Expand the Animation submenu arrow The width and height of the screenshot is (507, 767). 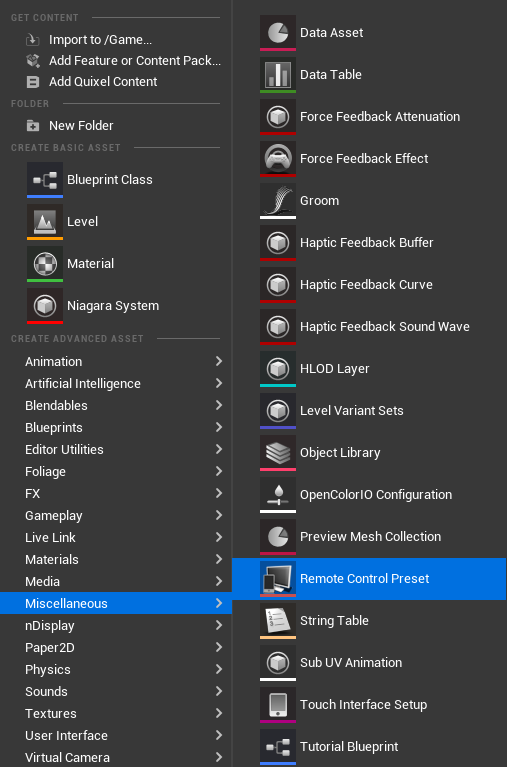[219, 361]
